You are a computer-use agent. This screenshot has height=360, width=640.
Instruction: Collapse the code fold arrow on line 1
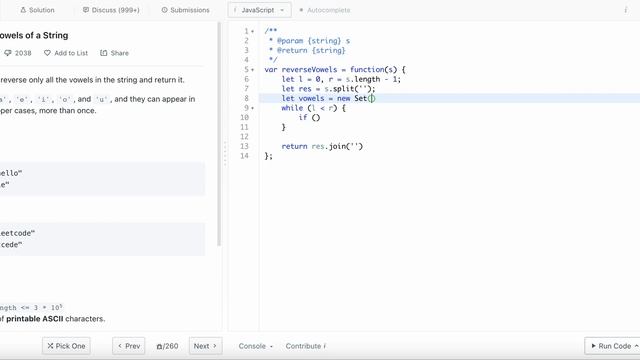253,31
